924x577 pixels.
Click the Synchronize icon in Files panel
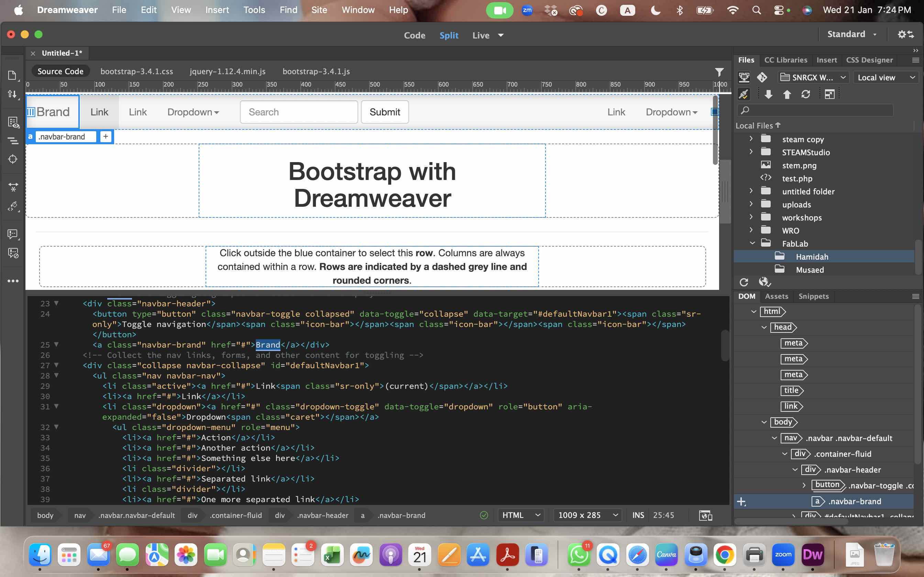coord(805,94)
